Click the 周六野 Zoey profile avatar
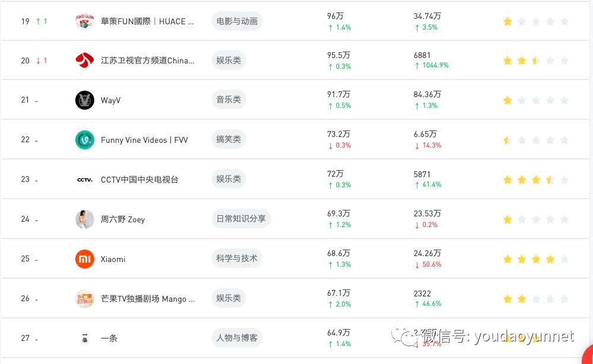 point(85,219)
